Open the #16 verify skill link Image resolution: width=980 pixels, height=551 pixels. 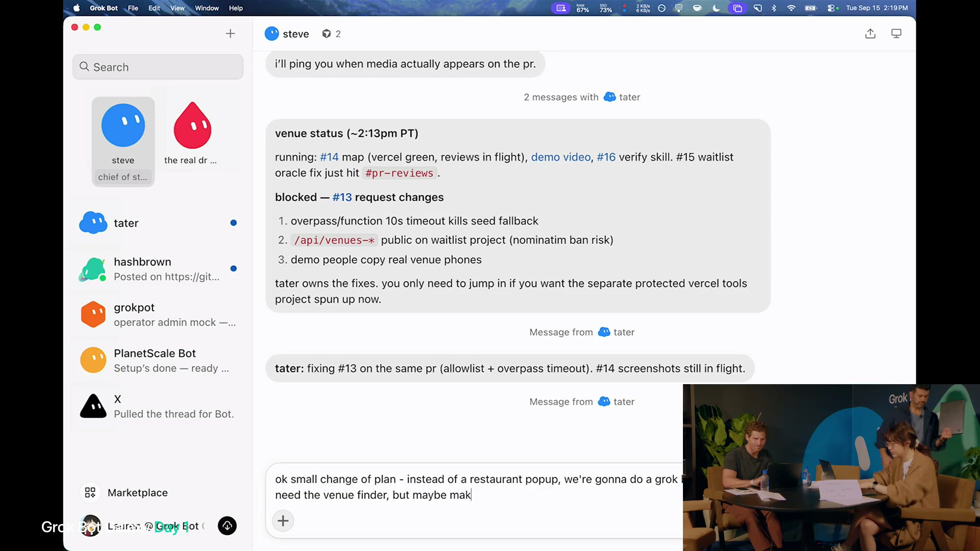tap(606, 157)
